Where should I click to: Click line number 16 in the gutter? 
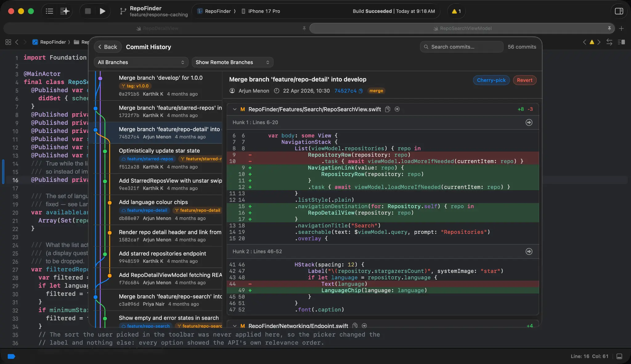pyautogui.click(x=15, y=180)
